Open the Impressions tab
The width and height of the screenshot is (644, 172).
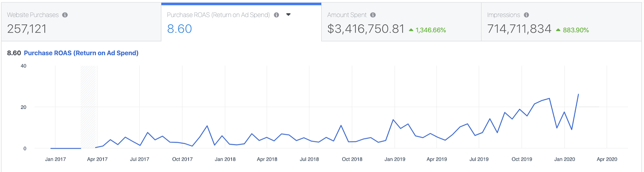point(561,22)
